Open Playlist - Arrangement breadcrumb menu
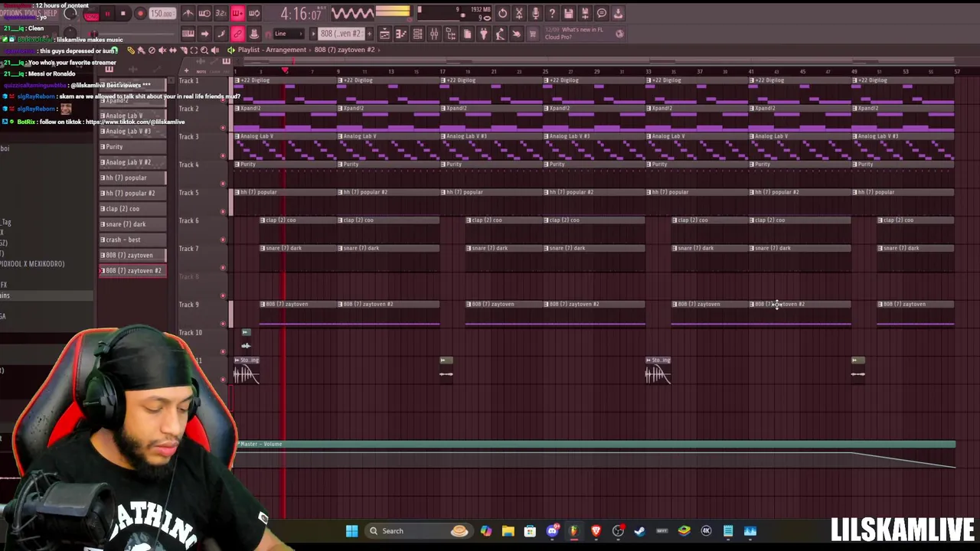Viewport: 980px width, 551px height. [272, 50]
